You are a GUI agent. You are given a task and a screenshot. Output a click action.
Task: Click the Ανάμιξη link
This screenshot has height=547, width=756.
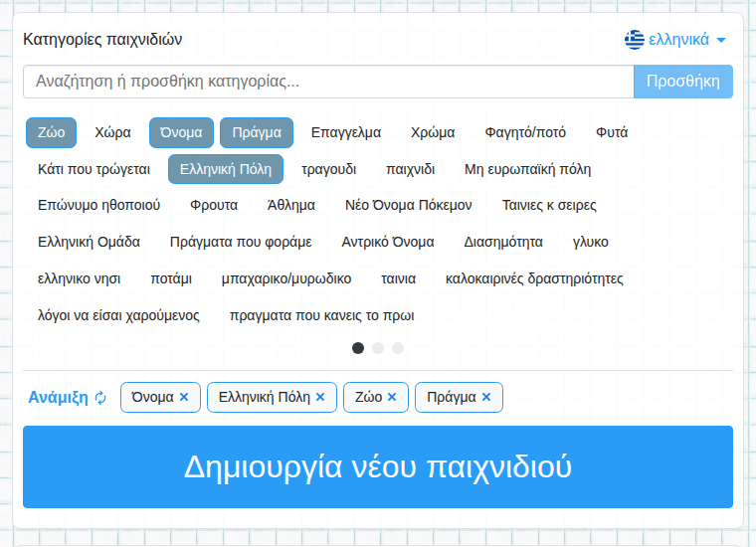pyautogui.click(x=59, y=398)
